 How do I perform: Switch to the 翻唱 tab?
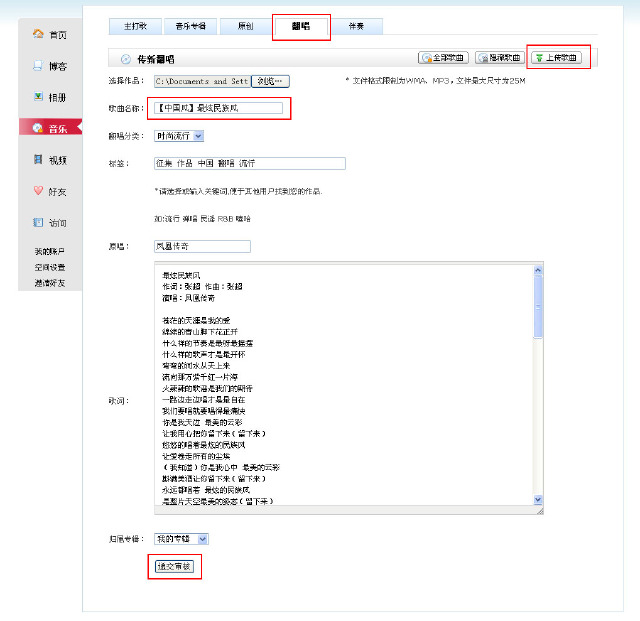pos(300,27)
